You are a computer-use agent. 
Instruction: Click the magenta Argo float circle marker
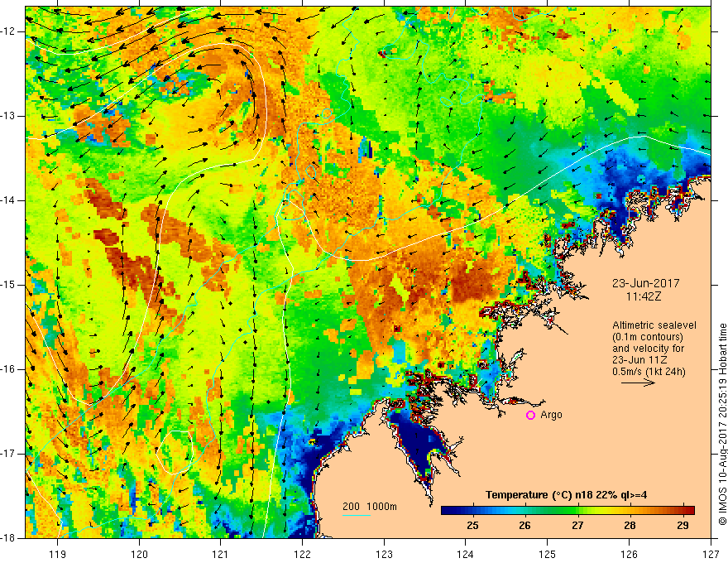530,416
